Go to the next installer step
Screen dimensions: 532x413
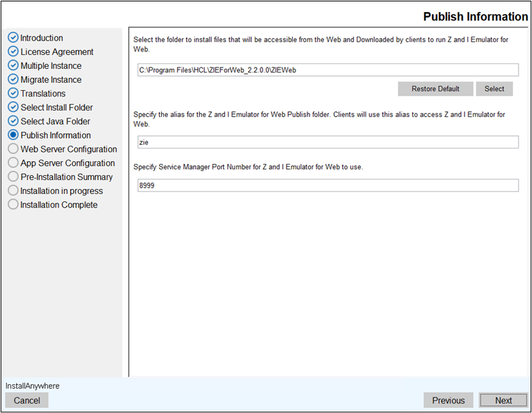click(503, 400)
